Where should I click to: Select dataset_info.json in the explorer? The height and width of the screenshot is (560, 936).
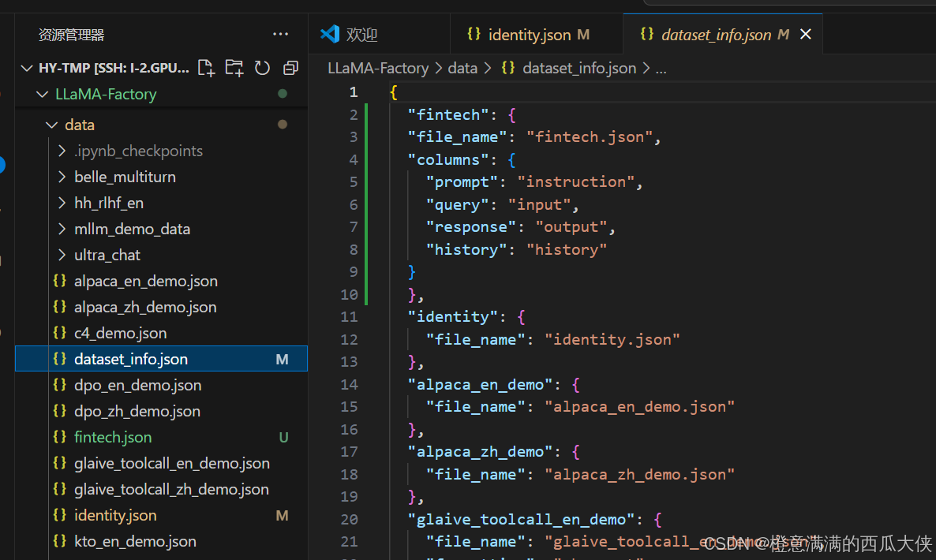[161, 359]
